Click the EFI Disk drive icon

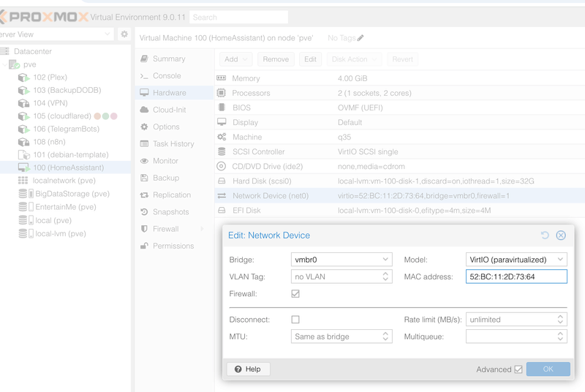222,211
